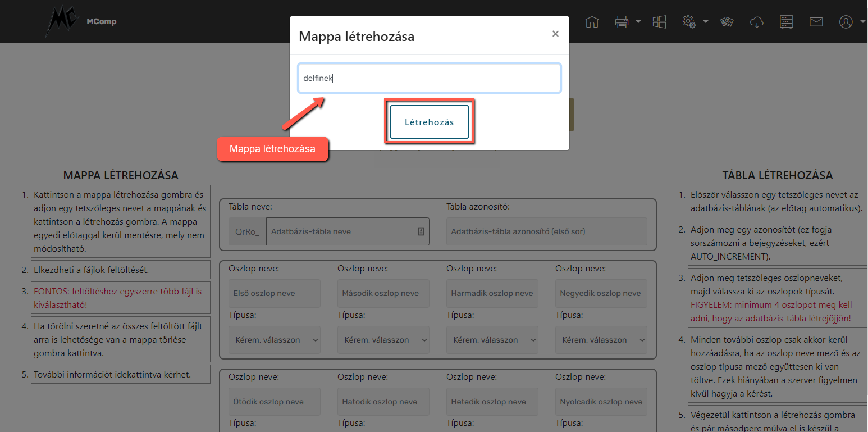The width and height of the screenshot is (868, 432).
Task: Click the Nyolcadik oszlop neve field
Action: pos(601,402)
